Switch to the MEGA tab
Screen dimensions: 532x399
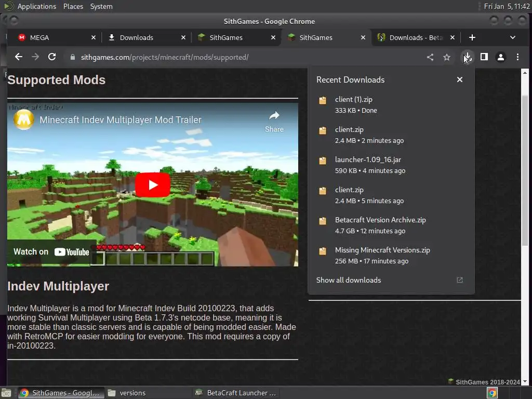56,37
